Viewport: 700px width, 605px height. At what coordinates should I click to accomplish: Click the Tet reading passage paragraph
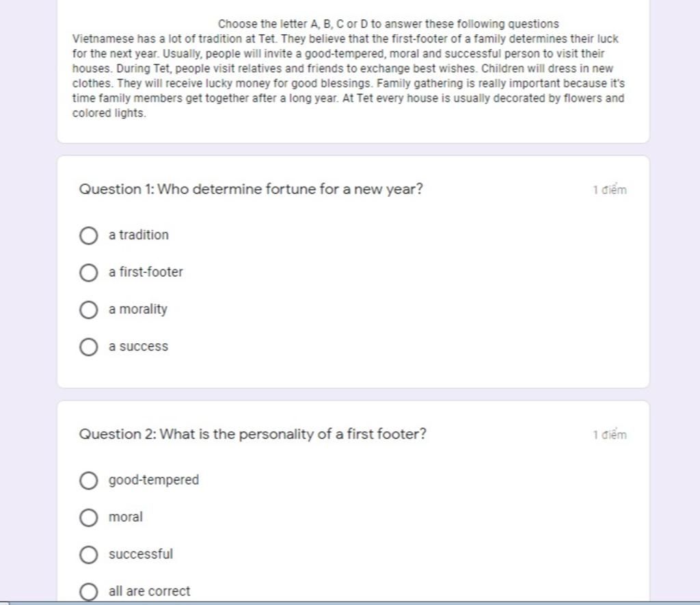pos(349,76)
